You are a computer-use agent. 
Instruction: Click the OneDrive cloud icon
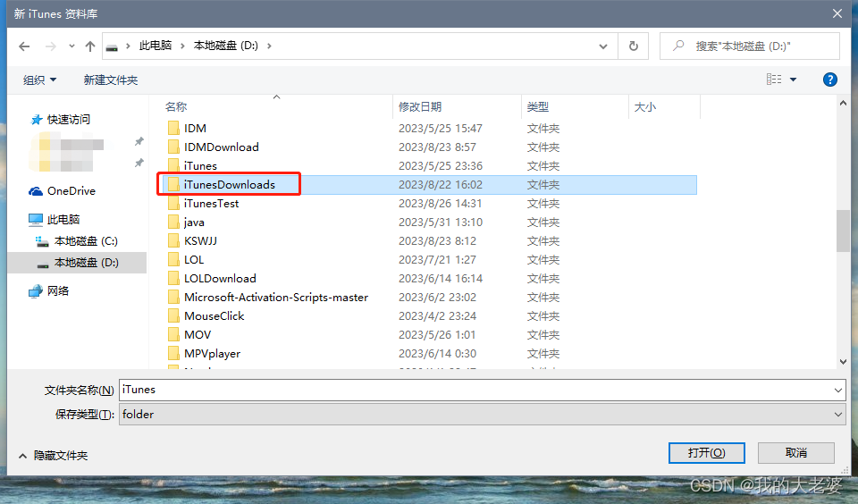tap(36, 191)
